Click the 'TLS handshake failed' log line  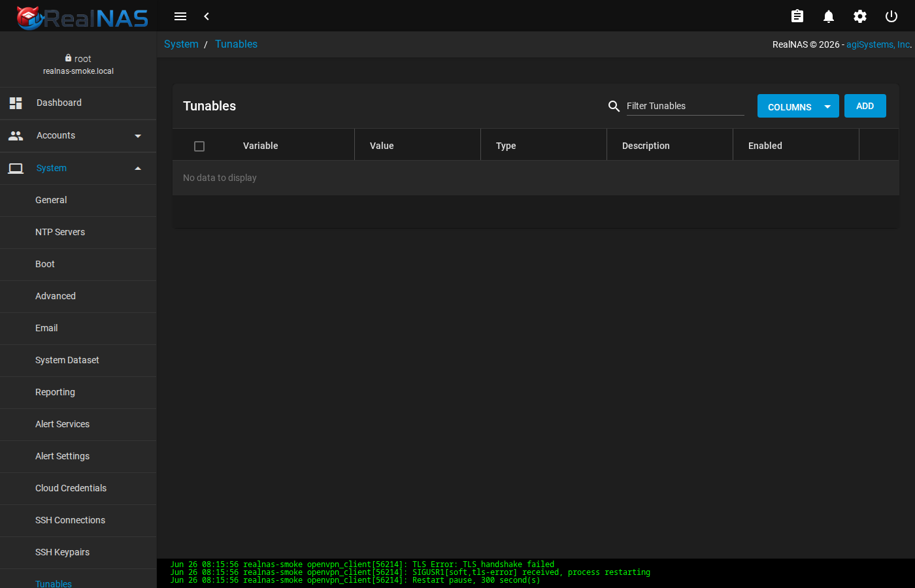pos(363,564)
